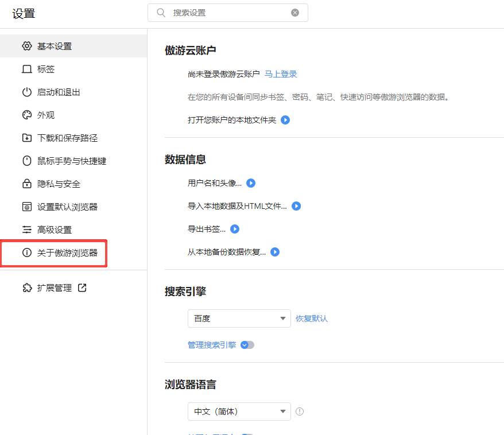Click 导入本地数据及HTML文件... option
504x435 pixels.
237,206
